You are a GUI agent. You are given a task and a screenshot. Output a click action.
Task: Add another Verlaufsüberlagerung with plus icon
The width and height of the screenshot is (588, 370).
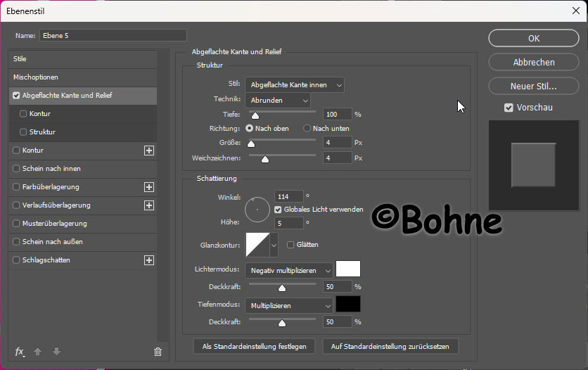click(x=148, y=205)
